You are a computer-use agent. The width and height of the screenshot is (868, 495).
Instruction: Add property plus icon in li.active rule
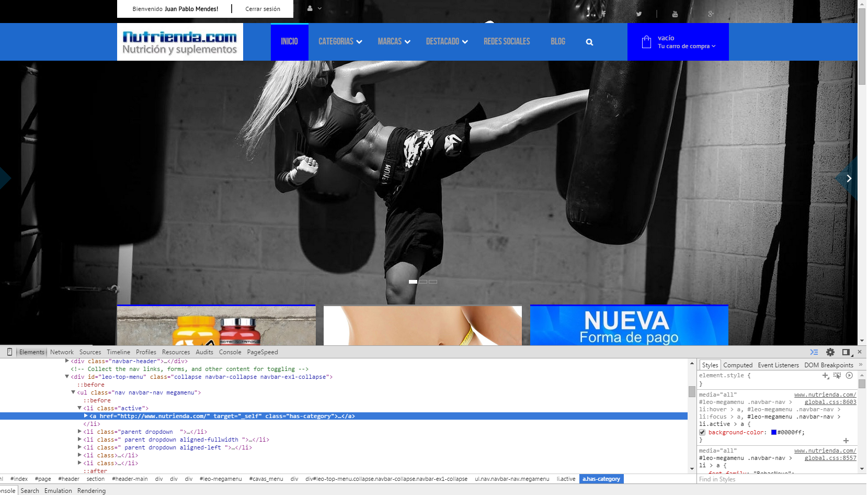[846, 441]
